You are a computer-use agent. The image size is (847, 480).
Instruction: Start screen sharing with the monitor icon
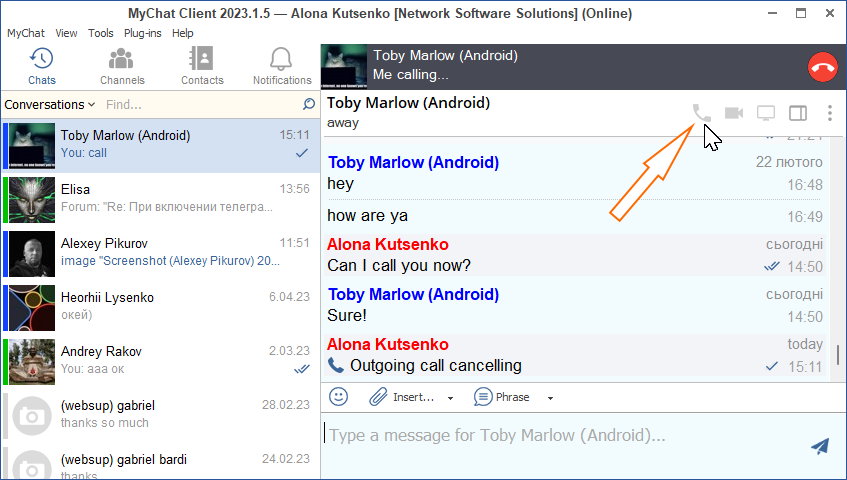click(x=765, y=113)
